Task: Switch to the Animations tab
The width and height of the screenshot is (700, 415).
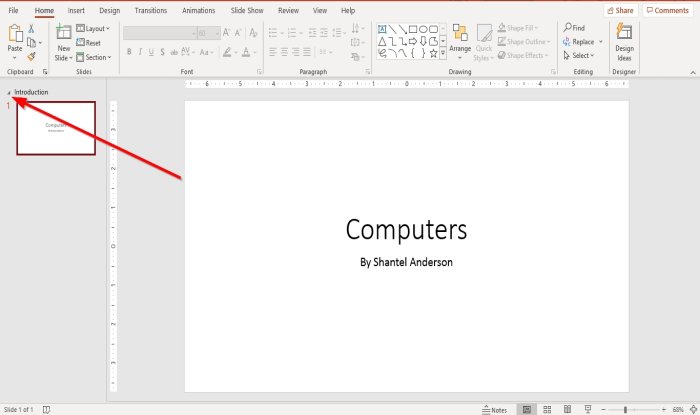Action: [x=198, y=10]
